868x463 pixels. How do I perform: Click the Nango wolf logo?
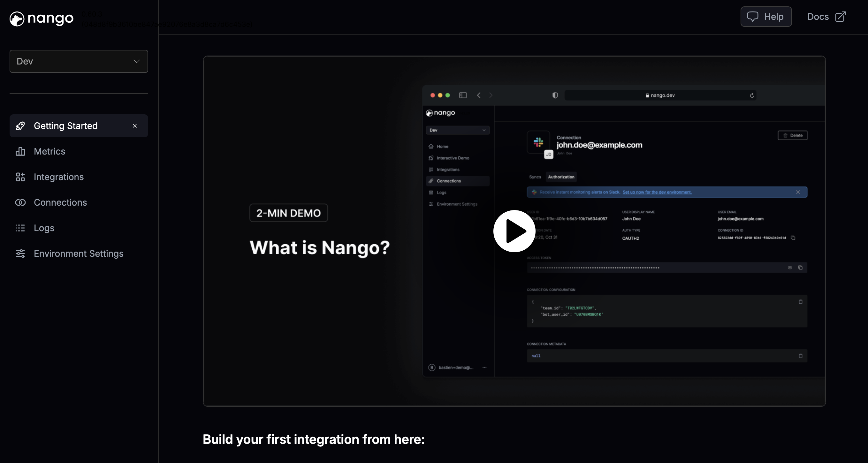tap(17, 19)
